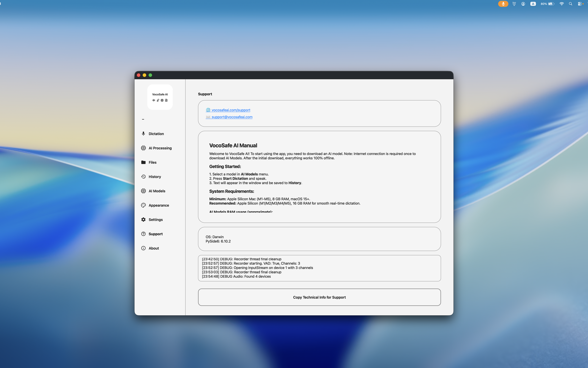Screen dimensions: 588x368
Task: Click the 'Support' page title
Action: click(205, 94)
